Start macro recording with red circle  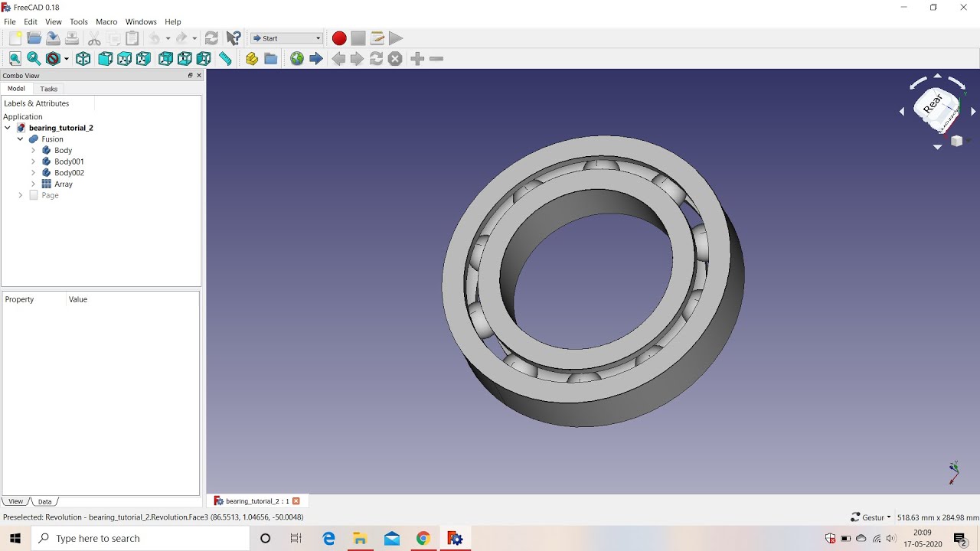[339, 38]
